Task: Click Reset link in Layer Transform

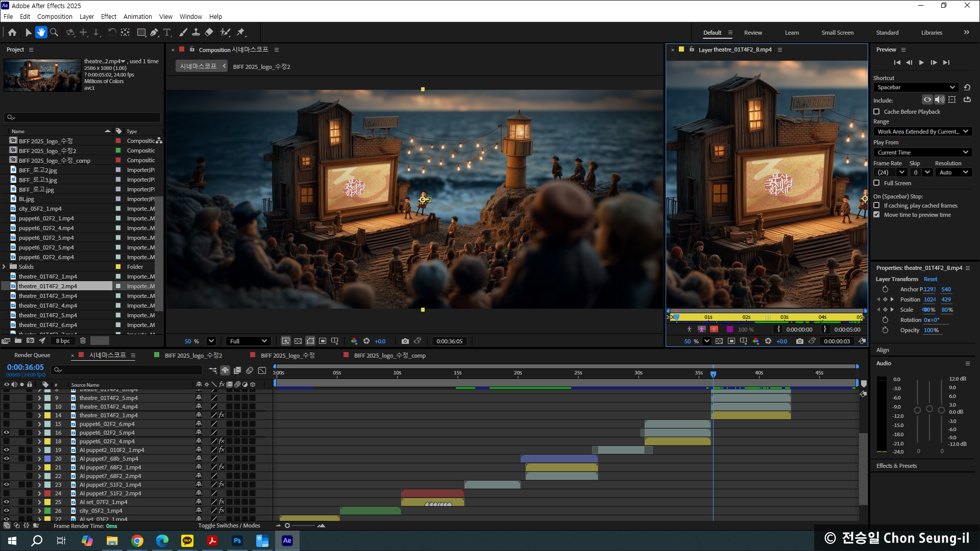Action: tap(930, 279)
